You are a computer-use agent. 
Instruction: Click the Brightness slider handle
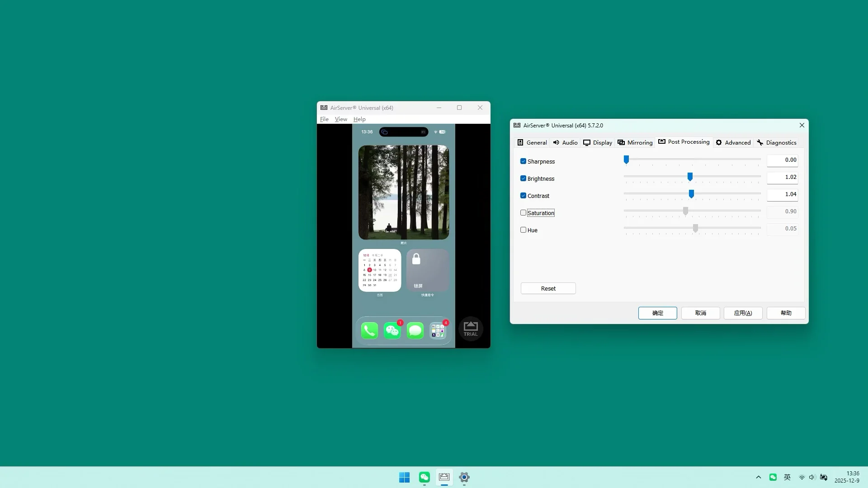[x=690, y=177]
